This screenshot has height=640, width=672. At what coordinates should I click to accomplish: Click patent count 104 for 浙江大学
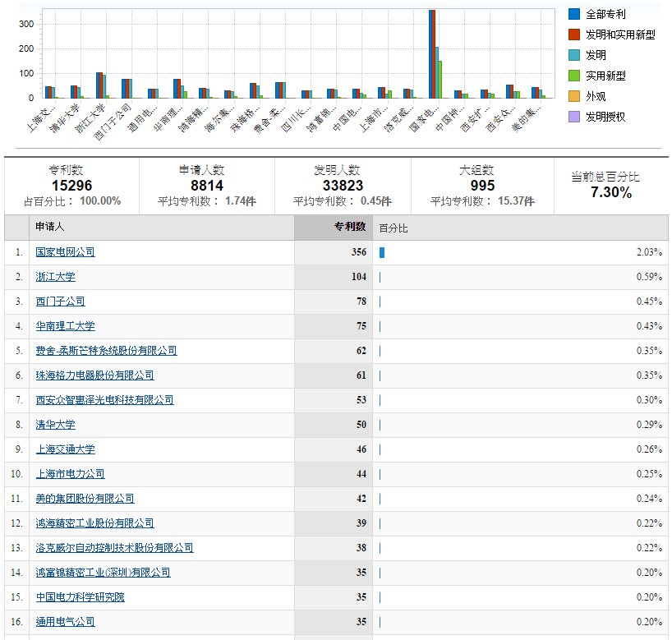tap(359, 277)
